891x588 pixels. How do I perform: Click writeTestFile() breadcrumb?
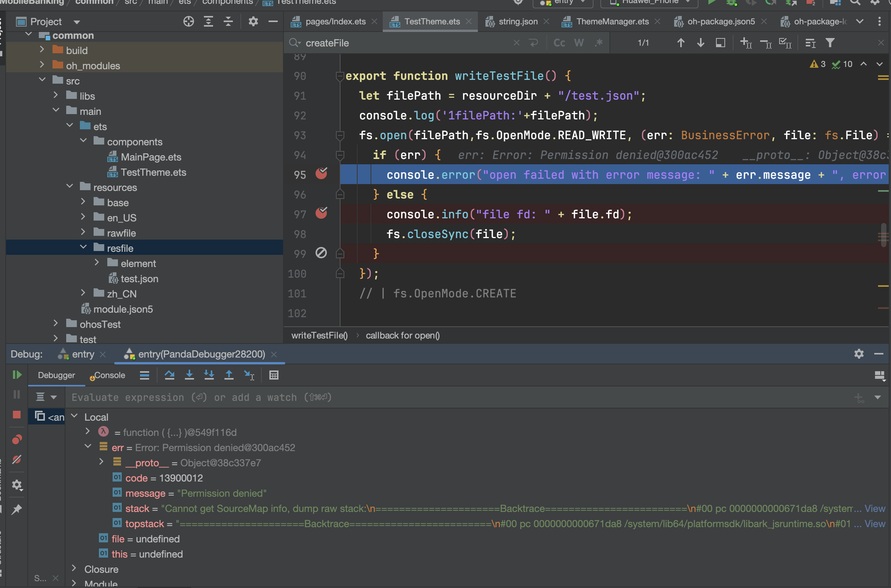click(320, 335)
